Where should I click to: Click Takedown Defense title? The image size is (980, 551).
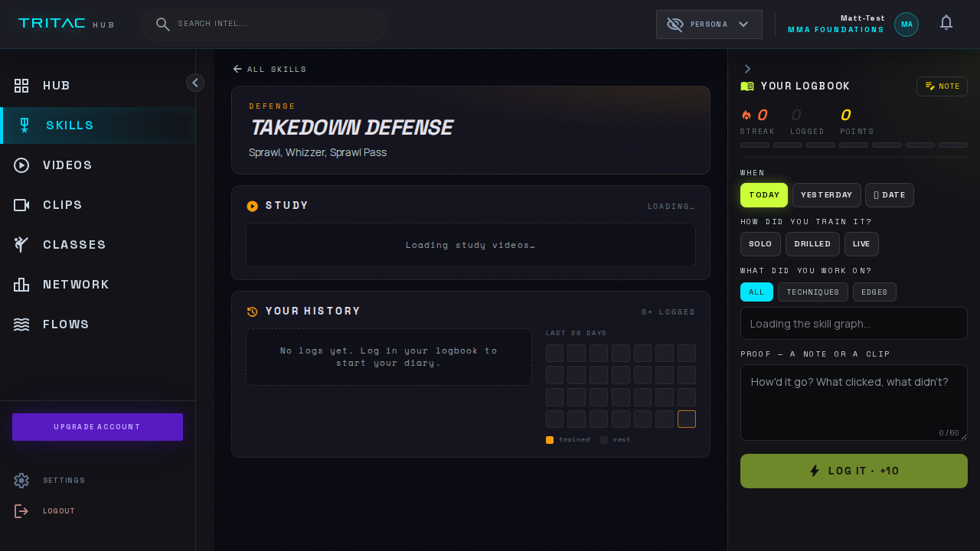(x=351, y=128)
